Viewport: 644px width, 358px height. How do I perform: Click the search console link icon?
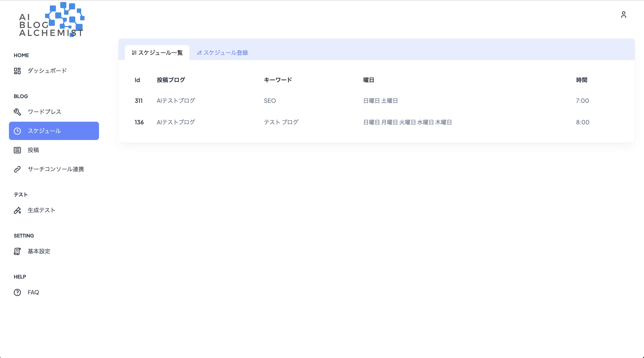pyautogui.click(x=17, y=169)
